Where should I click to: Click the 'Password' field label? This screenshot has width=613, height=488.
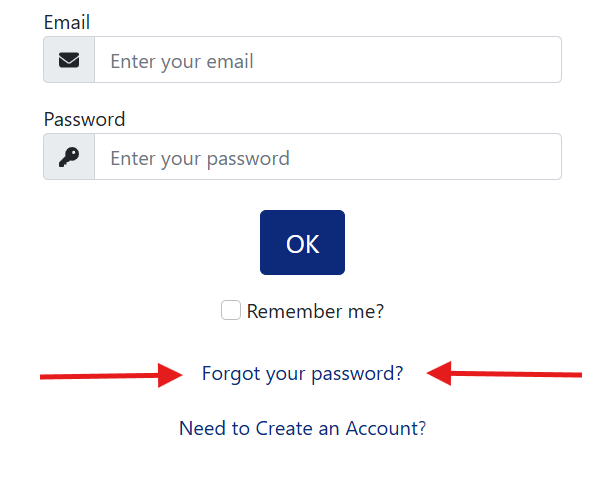click(84, 119)
